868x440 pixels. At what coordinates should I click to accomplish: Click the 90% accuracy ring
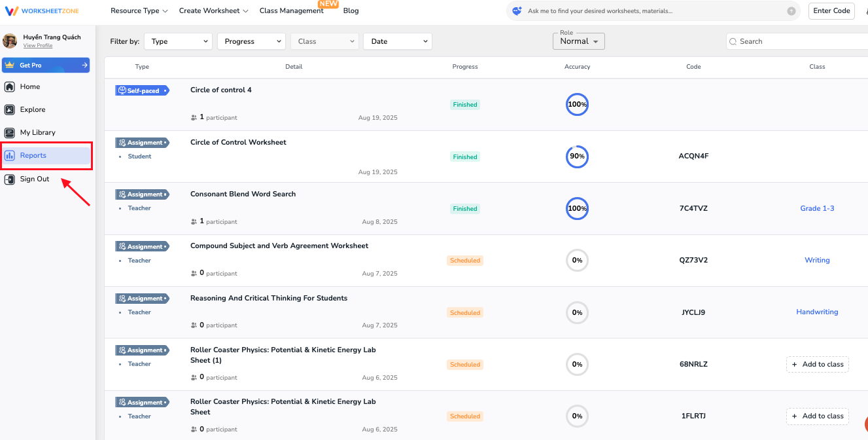click(577, 156)
